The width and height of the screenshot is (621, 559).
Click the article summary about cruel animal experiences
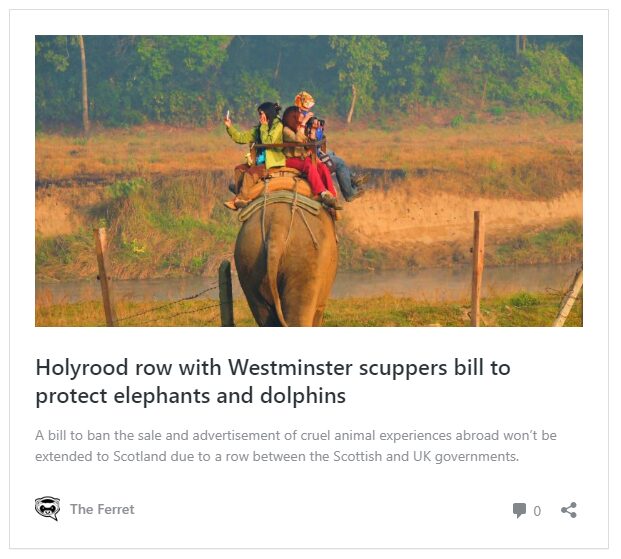pos(296,446)
